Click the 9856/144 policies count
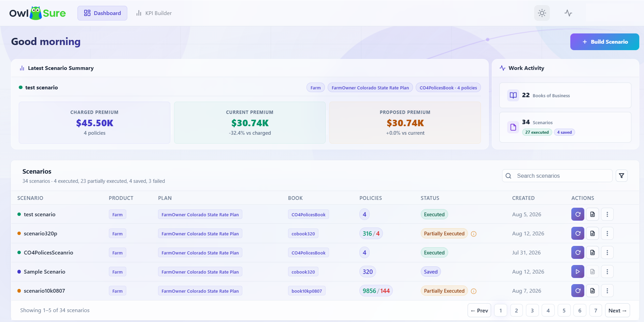Screen dimensions: 644x322 pos(376,291)
